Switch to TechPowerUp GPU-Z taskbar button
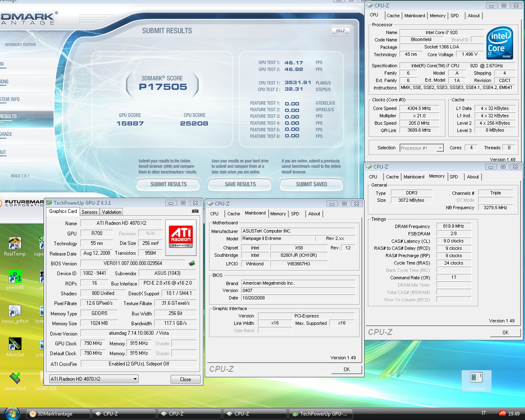 320,414
